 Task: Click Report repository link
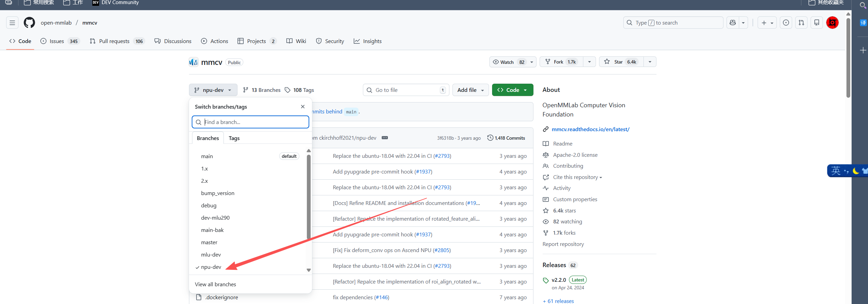click(563, 244)
